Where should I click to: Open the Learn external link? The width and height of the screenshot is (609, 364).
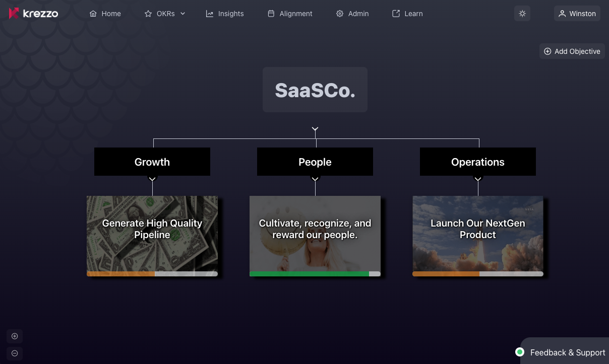[x=407, y=14]
